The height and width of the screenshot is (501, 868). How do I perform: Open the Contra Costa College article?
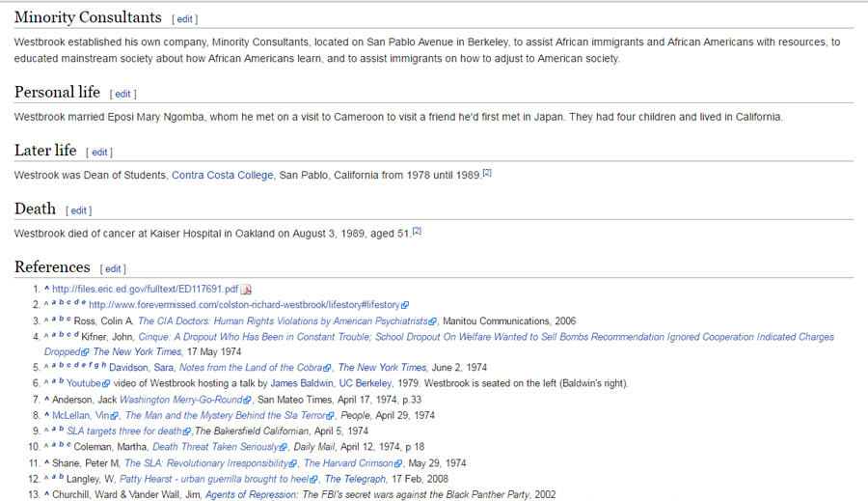(222, 175)
